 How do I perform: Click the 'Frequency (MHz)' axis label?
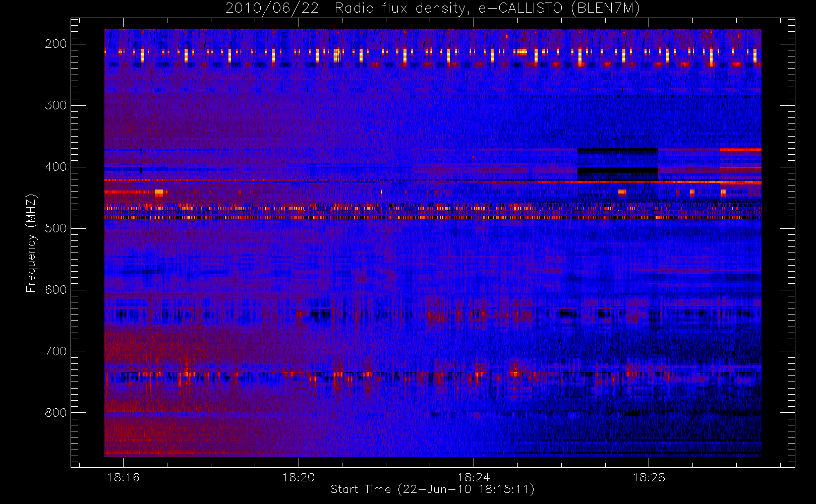click(31, 243)
